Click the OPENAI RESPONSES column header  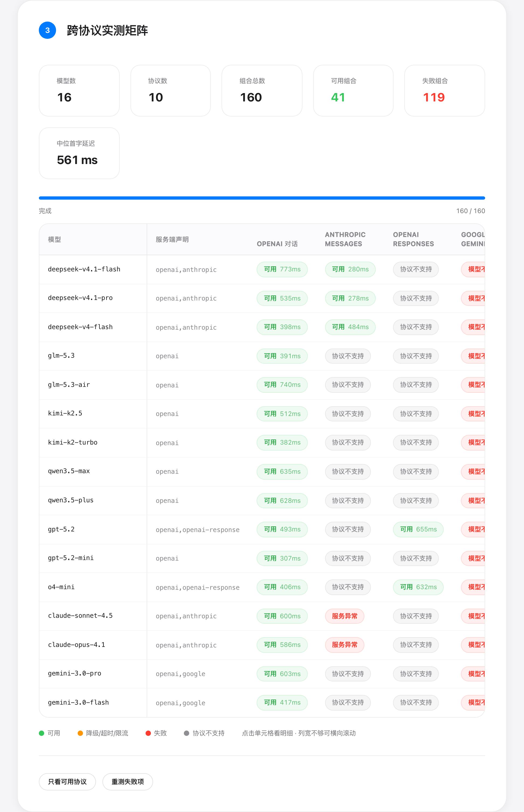tap(413, 239)
